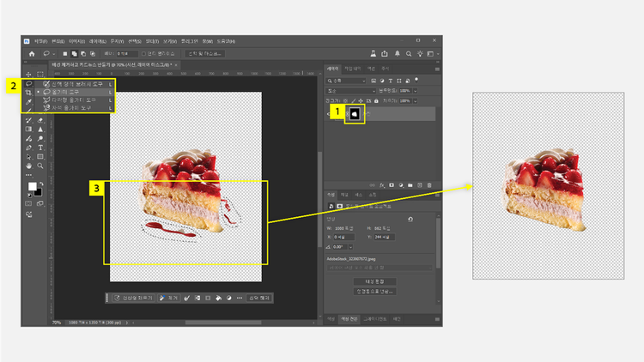Toggle the layer filtering on/off switch

click(x=416, y=80)
